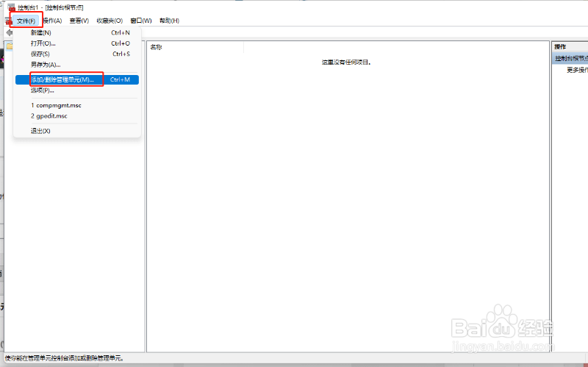
Task: Click the 名称 column header
Action: click(x=195, y=47)
